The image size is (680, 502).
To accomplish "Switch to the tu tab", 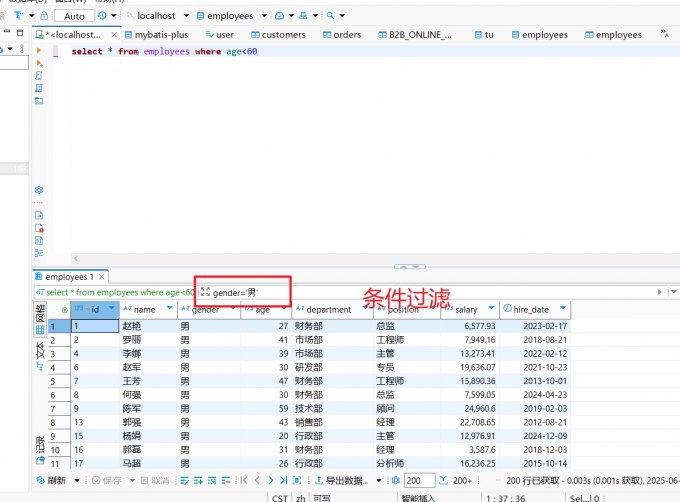I will point(484,35).
